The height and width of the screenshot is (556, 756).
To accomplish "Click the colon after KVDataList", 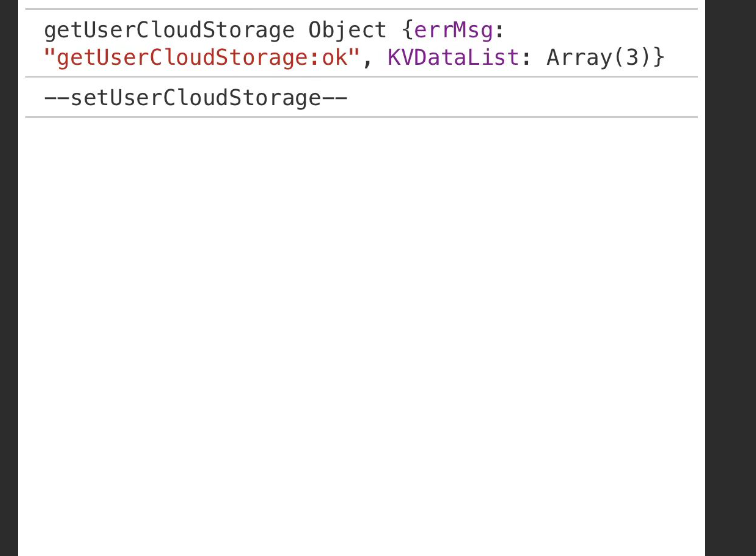I will 526,59.
